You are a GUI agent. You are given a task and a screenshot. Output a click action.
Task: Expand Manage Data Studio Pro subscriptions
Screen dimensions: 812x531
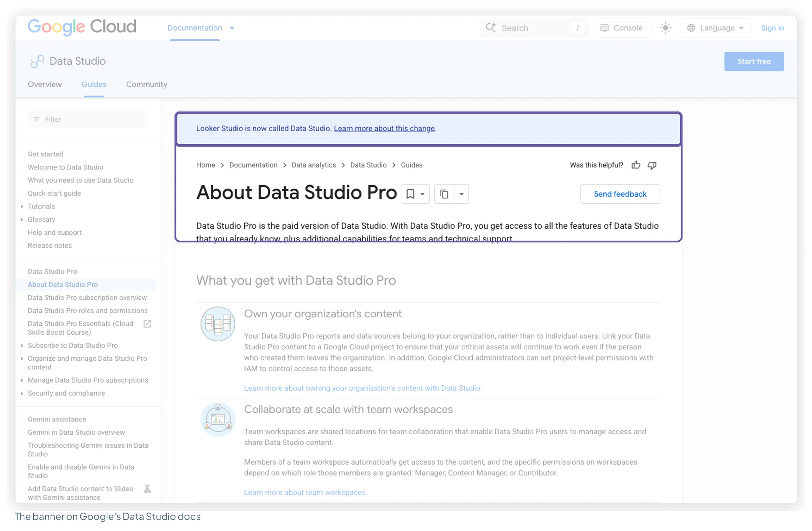(22, 380)
